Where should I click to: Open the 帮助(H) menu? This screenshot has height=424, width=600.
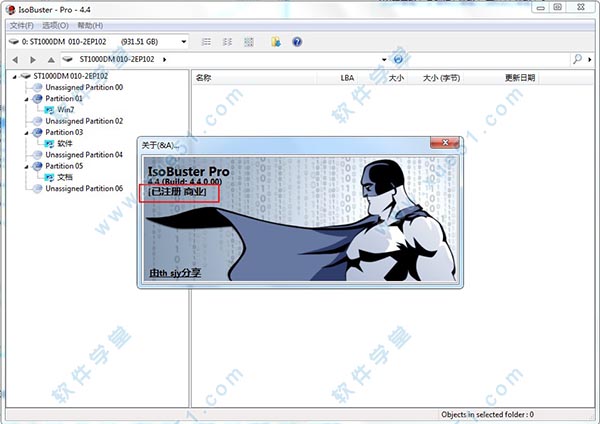[90, 26]
